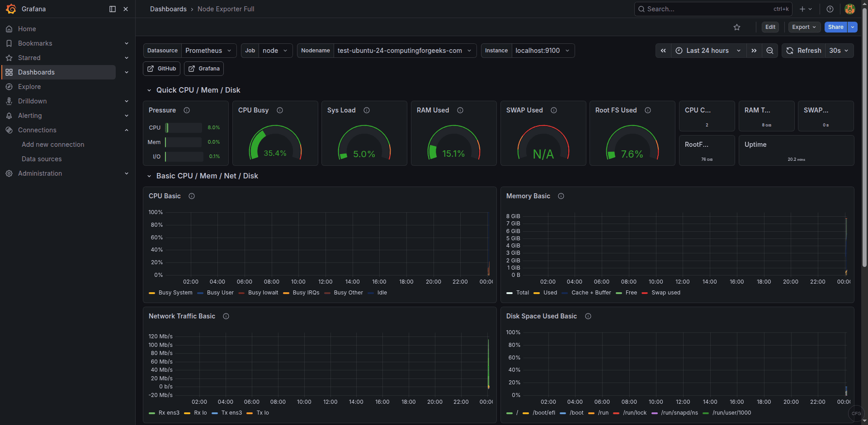This screenshot has height=425, width=868.
Task: Open the help icon near search bar
Action: [830, 9]
